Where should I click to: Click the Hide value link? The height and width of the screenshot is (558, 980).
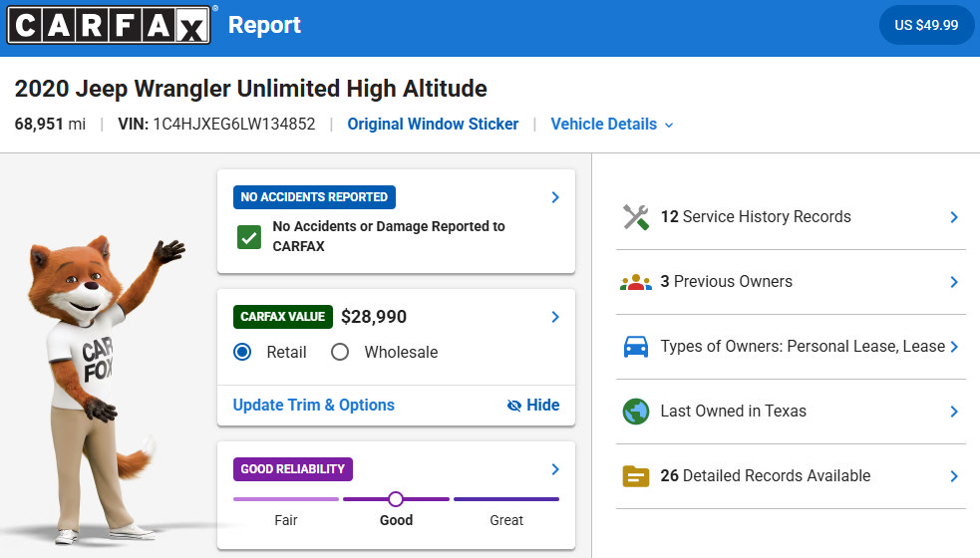click(533, 405)
